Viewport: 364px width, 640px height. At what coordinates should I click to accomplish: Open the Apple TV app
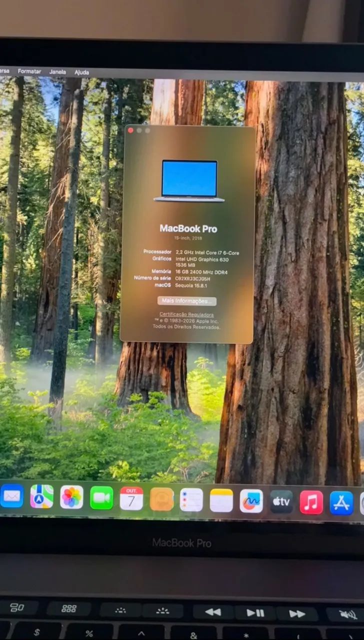click(x=281, y=501)
